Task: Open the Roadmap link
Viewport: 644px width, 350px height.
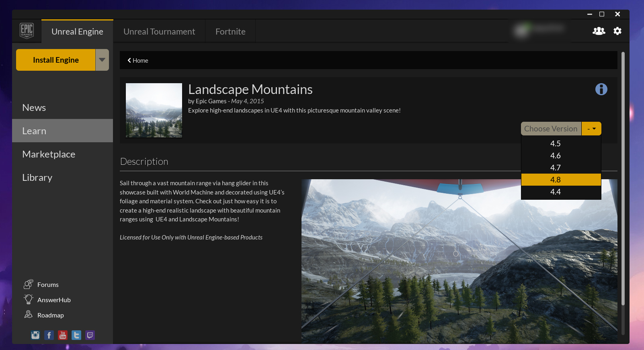Action: (51, 315)
